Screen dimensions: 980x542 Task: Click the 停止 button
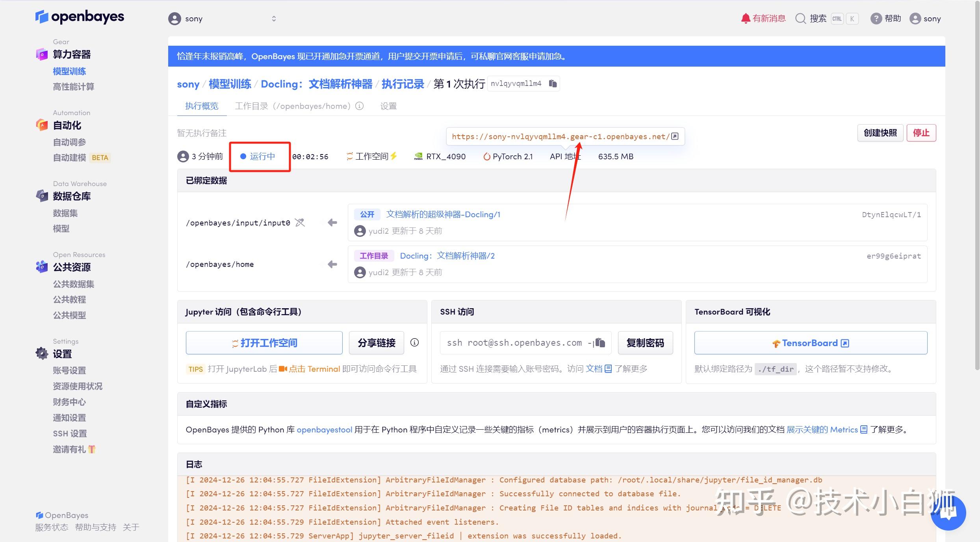921,133
